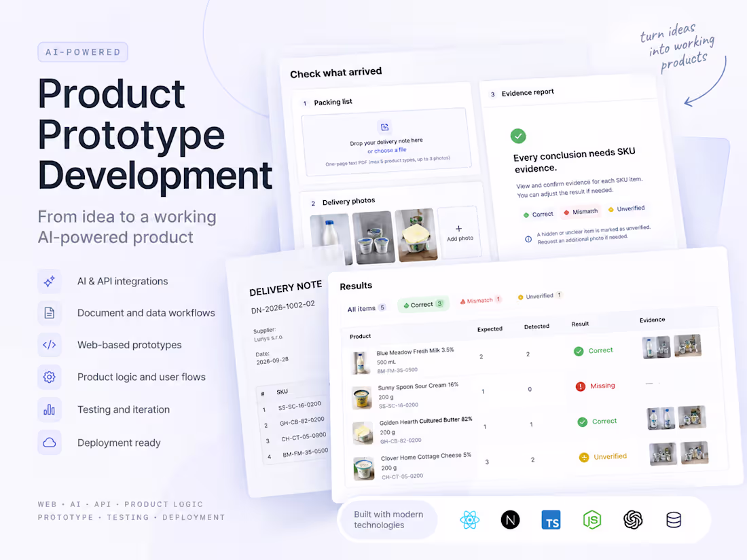Screen dimensions: 747x560
Task: Click the gear Product logic icon
Action: coord(50,377)
